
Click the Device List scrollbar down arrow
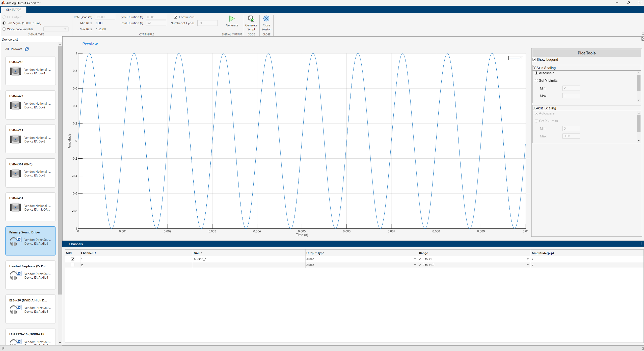click(60, 343)
